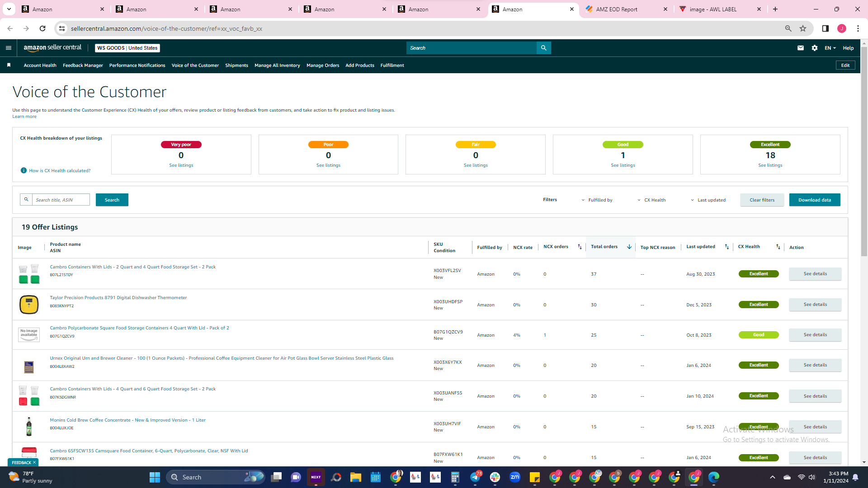
Task: Open Telegram from the taskbar
Action: [x=475, y=477]
